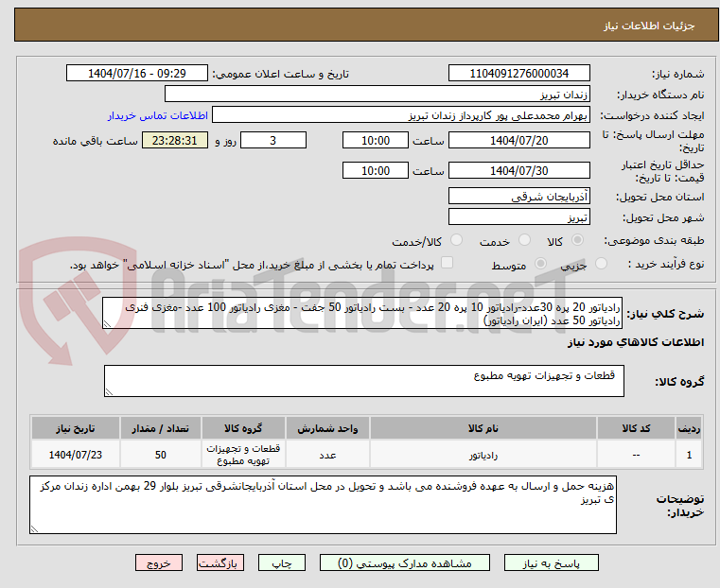
Task: Click the price validity date 1404/07/30 field
Action: point(519,171)
